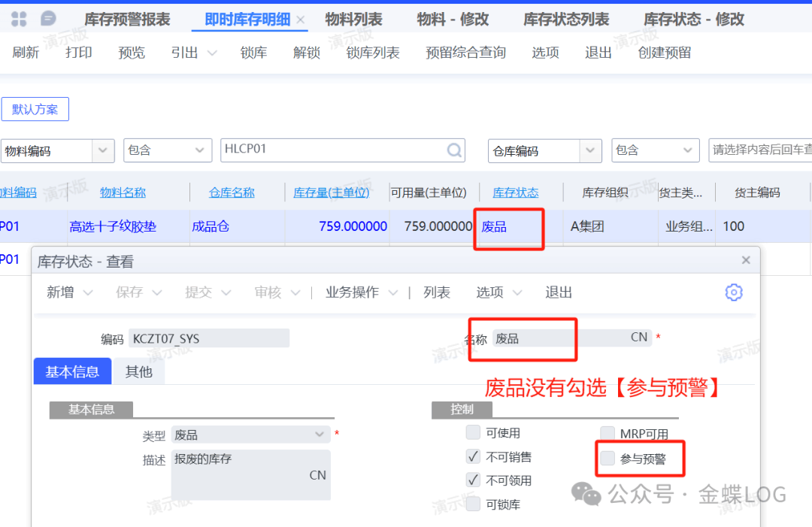Screen dimensions: 812x527
Task: Switch to the 库存预警报表 tab
Action: point(127,20)
